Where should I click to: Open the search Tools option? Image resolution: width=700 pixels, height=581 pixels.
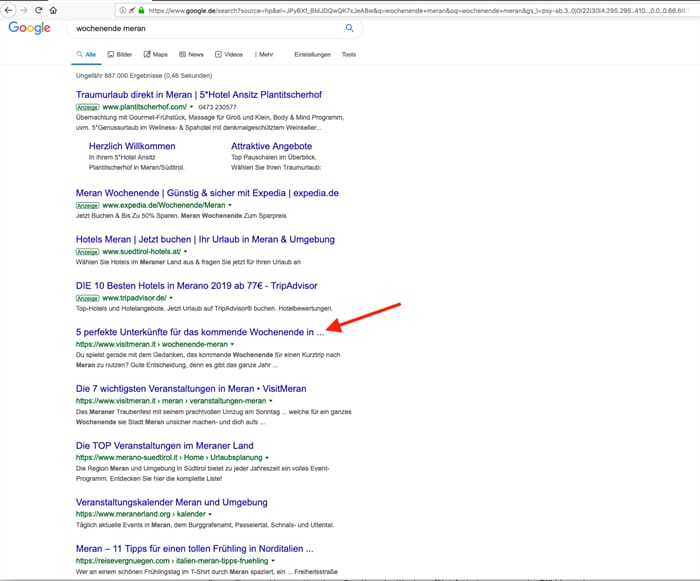pos(349,54)
